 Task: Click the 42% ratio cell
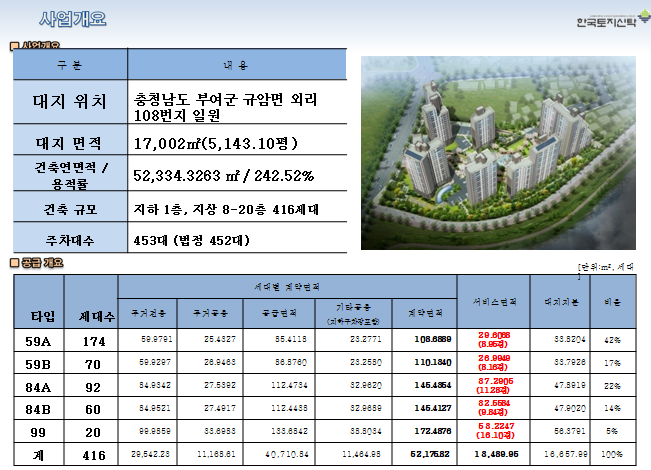click(x=612, y=340)
